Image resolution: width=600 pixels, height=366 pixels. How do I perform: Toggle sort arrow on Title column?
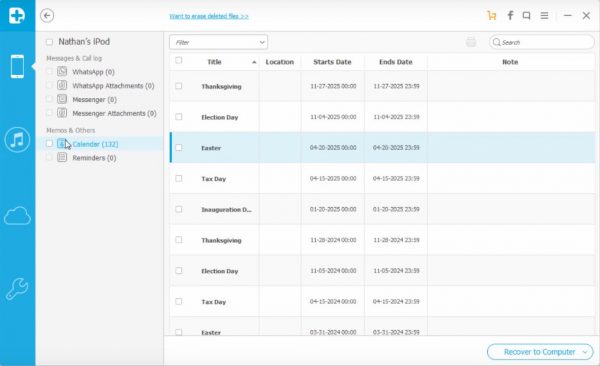point(254,62)
